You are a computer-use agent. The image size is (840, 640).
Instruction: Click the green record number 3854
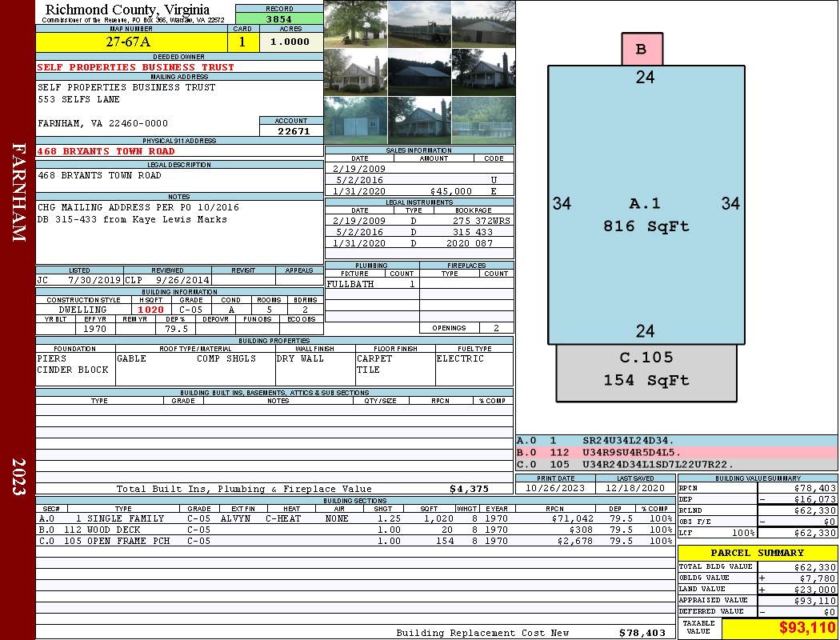click(278, 19)
